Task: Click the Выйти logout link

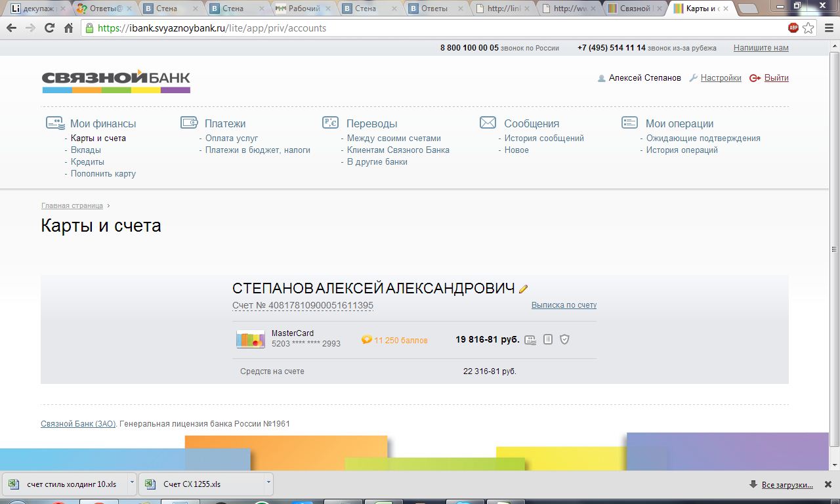Action: click(x=776, y=78)
